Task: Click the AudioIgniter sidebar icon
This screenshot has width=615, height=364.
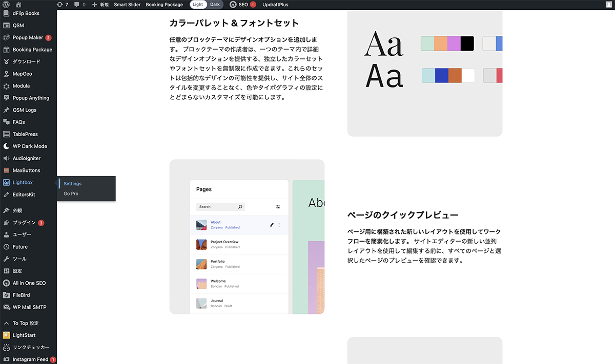Action: [7, 158]
